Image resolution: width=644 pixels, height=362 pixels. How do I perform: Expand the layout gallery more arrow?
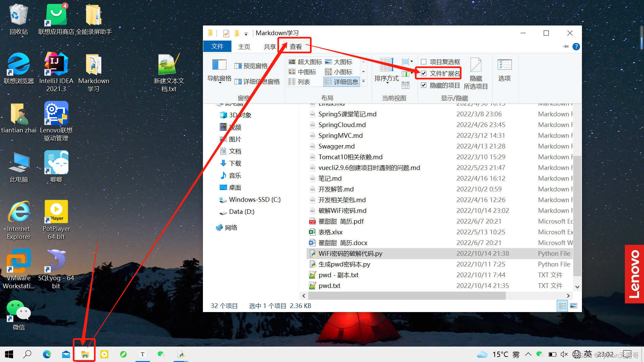[x=363, y=81]
